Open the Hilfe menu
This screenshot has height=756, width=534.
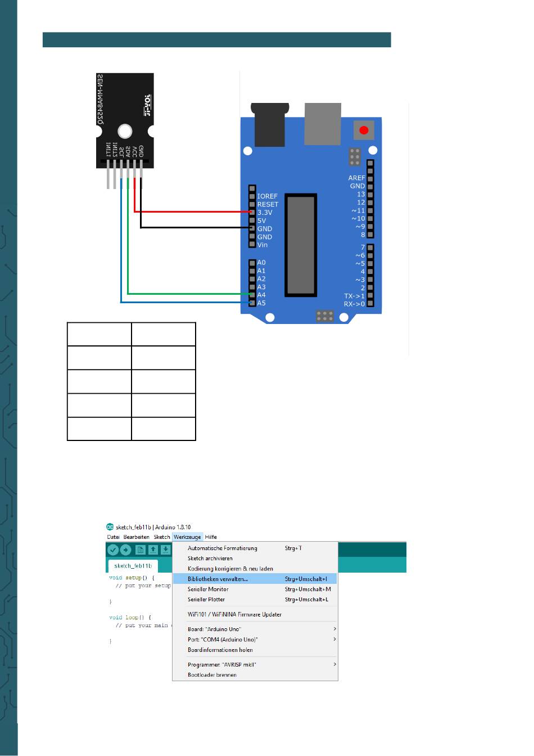pos(211,537)
